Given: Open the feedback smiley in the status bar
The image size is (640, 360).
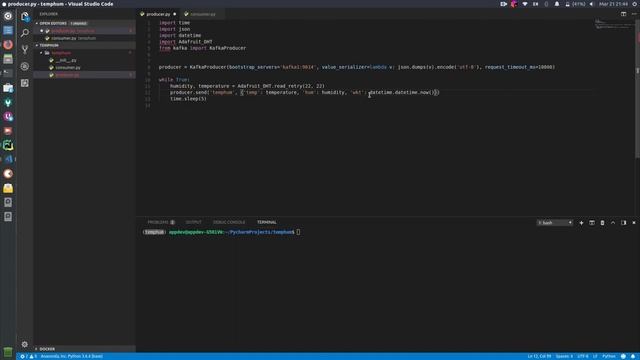Looking at the screenshot, I should tap(623, 356).
